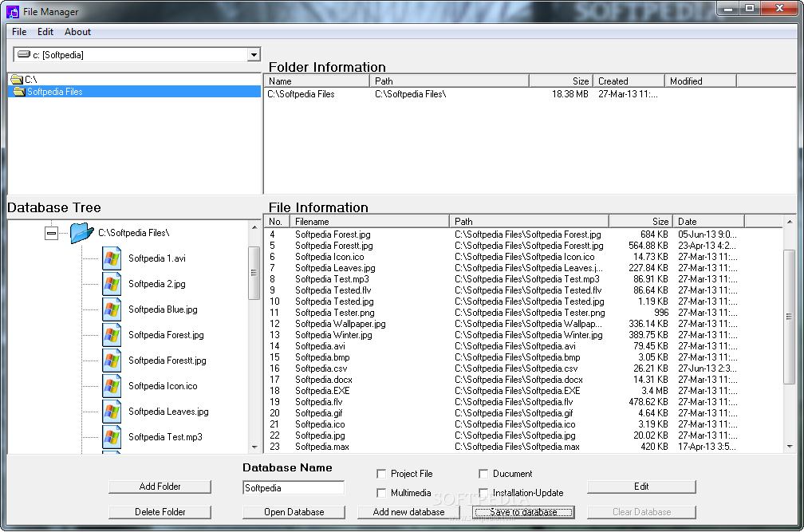Image resolution: width=804 pixels, height=532 pixels.
Task: Click the Softpedia Forestt.jpg tree file icon
Action: [112, 361]
